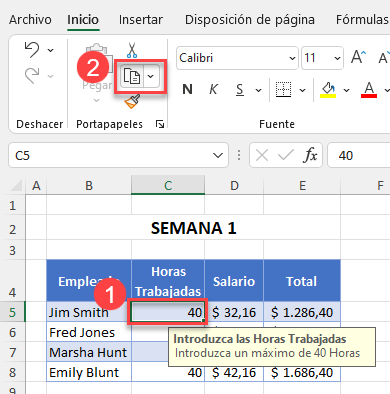Click the Salario header cell
The height and width of the screenshot is (394, 390).
[234, 281]
